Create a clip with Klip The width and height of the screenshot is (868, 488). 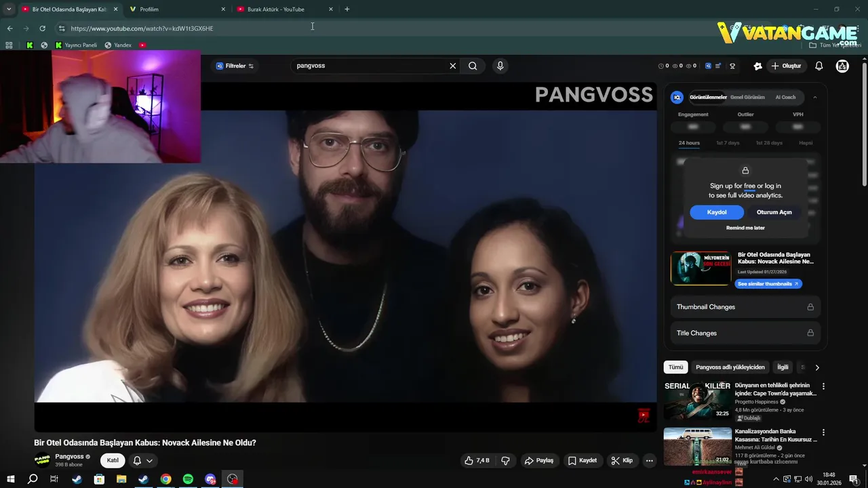(622, 460)
